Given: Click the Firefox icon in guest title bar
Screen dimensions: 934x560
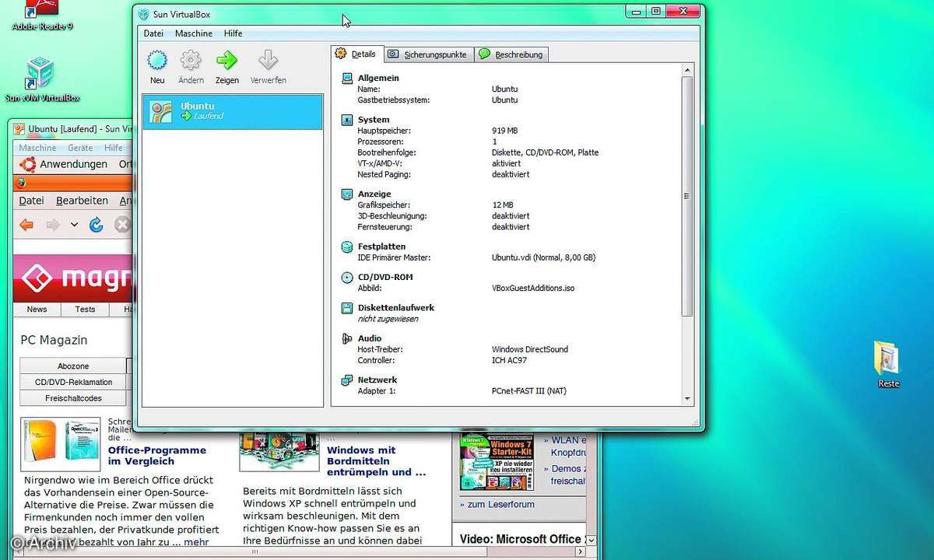Looking at the screenshot, I should 21,184.
